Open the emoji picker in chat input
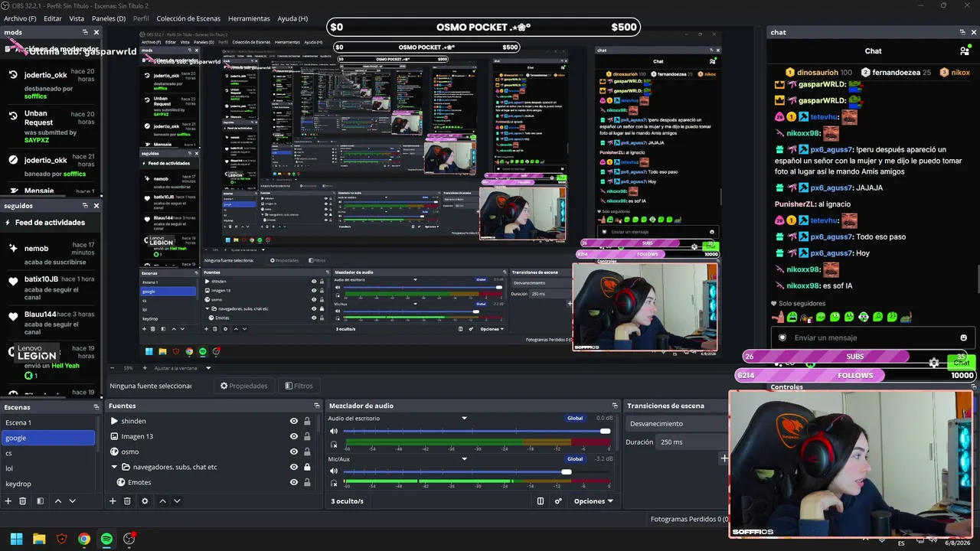The image size is (980, 551). coord(963,337)
